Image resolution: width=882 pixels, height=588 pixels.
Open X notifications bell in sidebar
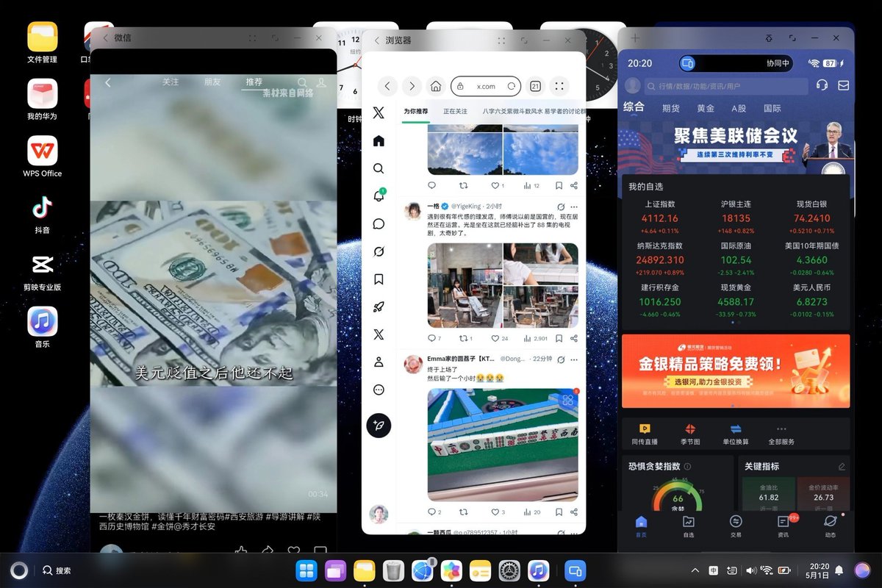pos(379,196)
